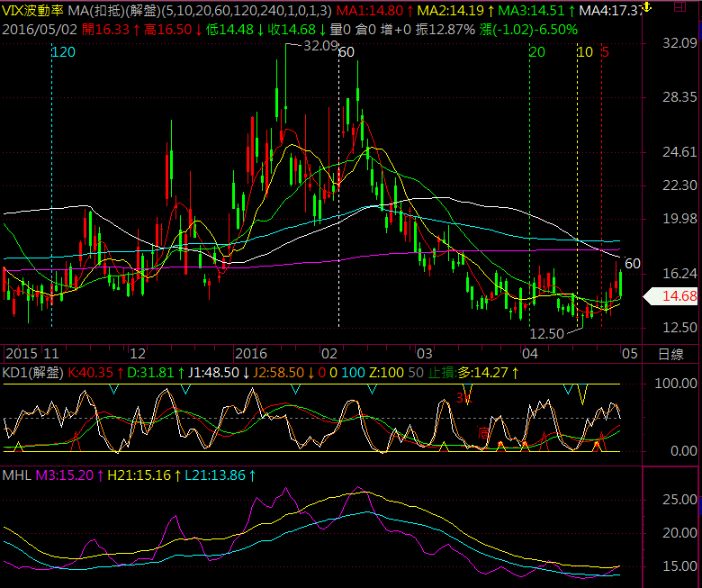Click the 19.98 price axis label
702x588 pixels.
[679, 219]
